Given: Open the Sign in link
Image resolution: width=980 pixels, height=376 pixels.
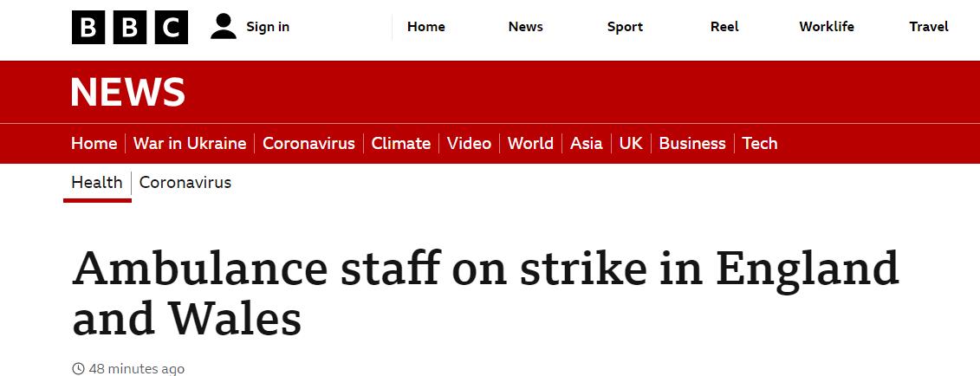Looking at the screenshot, I should (268, 27).
